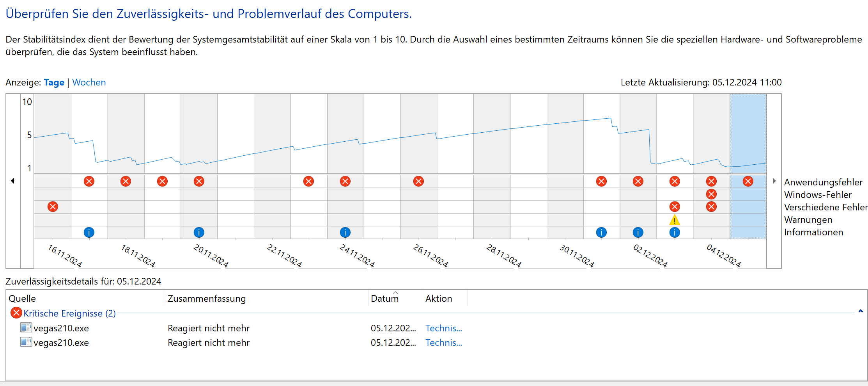The height and width of the screenshot is (386, 868).
Task: Click the information icon on 17.11.2024
Action: coord(89,232)
